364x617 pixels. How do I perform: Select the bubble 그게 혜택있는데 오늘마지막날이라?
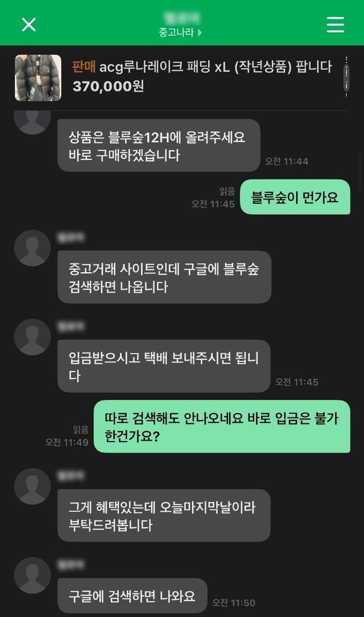click(164, 516)
